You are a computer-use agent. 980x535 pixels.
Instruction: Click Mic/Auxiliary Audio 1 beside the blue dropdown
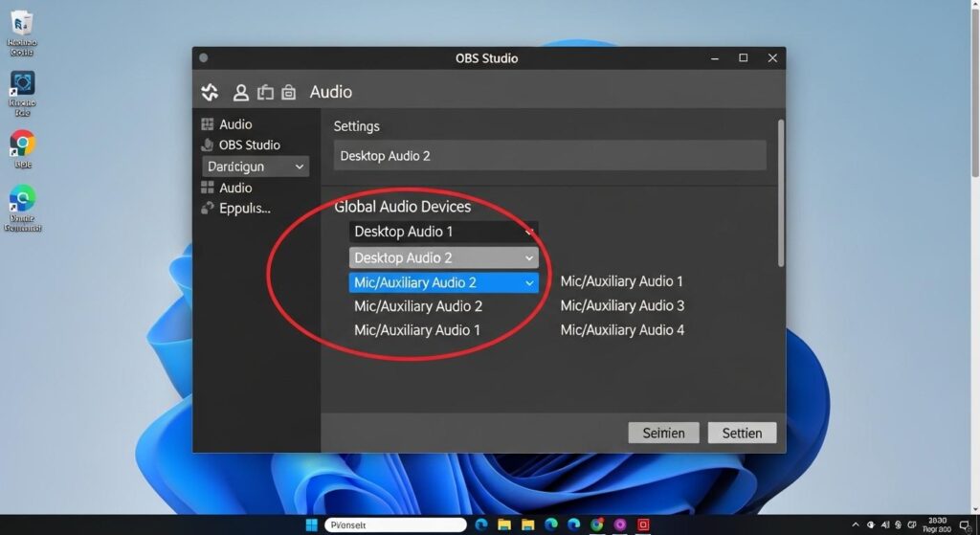click(621, 281)
